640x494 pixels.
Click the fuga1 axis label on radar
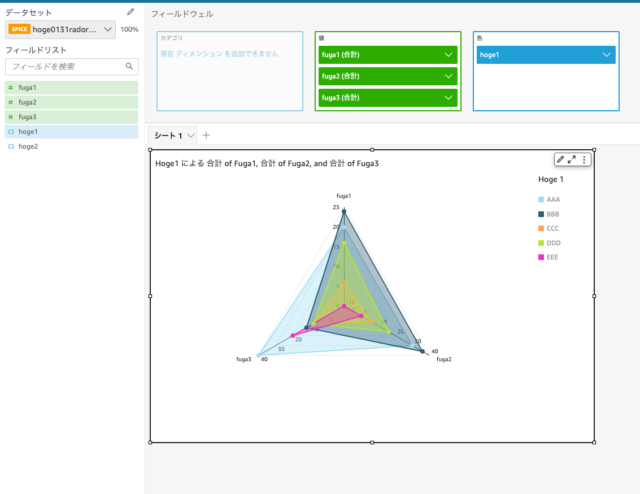pyautogui.click(x=344, y=196)
